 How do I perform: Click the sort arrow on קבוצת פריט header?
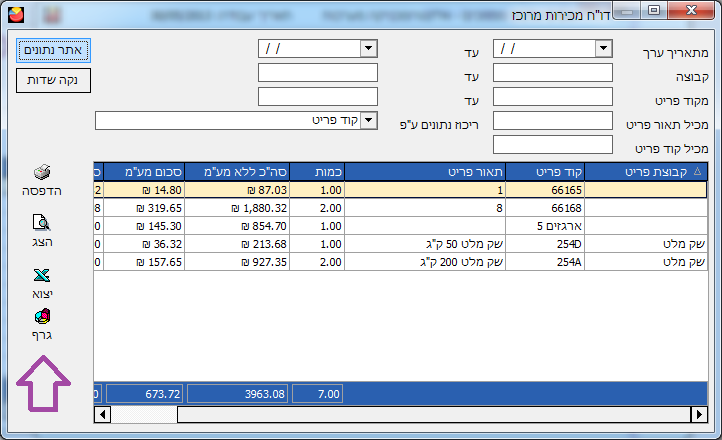(x=697, y=171)
